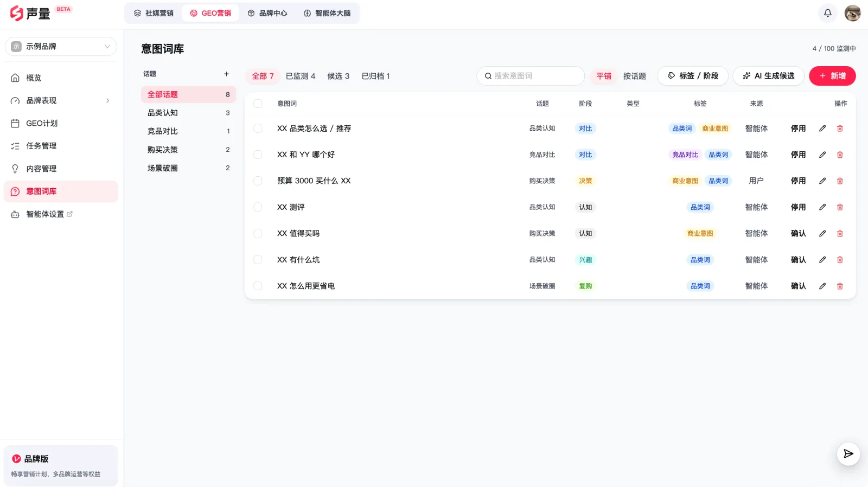Open 标签 / 阶段 filter menu
This screenshot has height=487, width=868.
click(x=693, y=76)
